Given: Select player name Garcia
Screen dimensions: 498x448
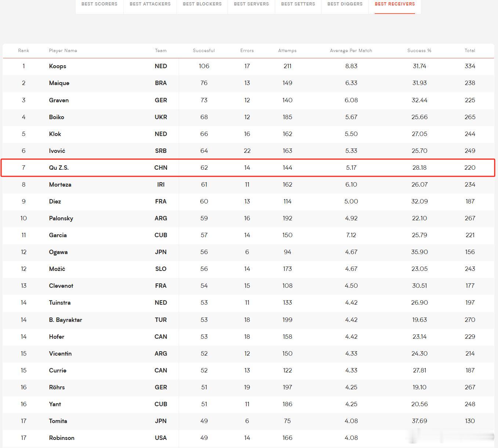Looking at the screenshot, I should [58, 235].
